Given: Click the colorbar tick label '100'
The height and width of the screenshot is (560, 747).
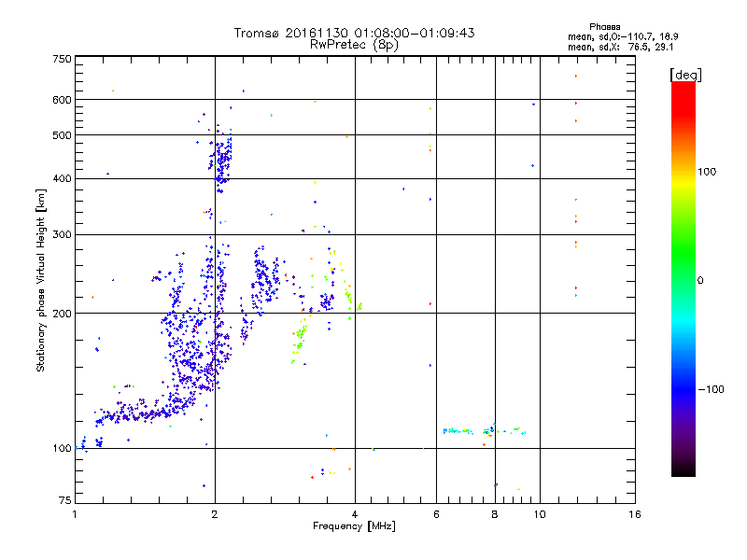Looking at the screenshot, I should tap(707, 172).
